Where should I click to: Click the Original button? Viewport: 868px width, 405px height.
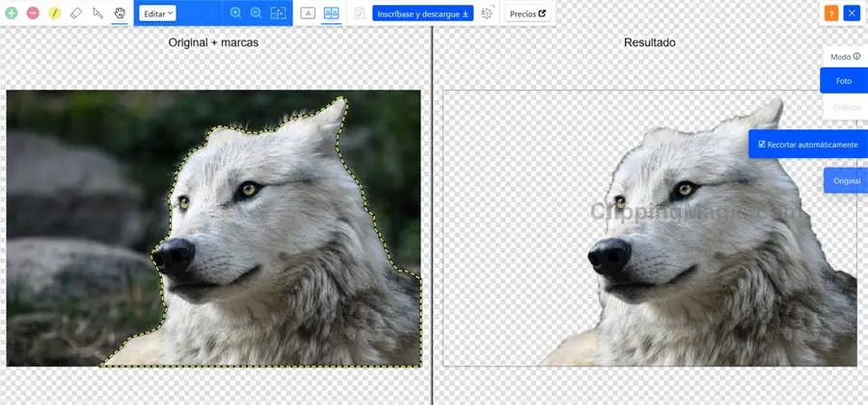click(x=846, y=181)
